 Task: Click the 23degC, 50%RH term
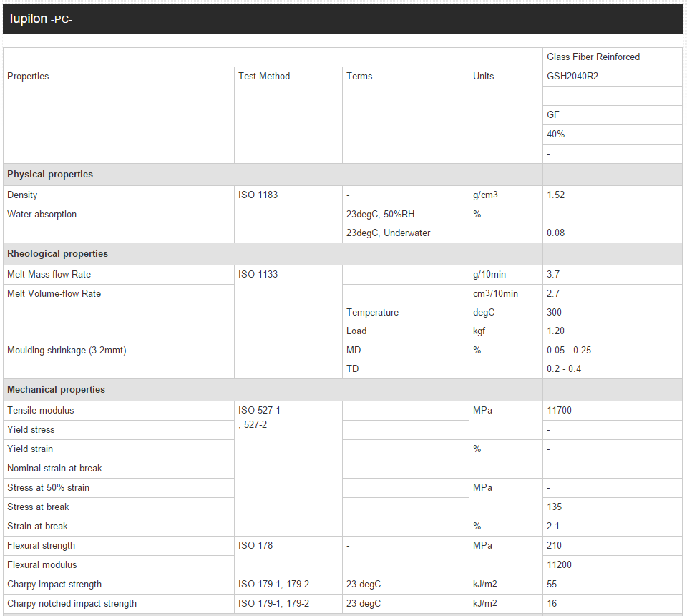pyautogui.click(x=380, y=214)
